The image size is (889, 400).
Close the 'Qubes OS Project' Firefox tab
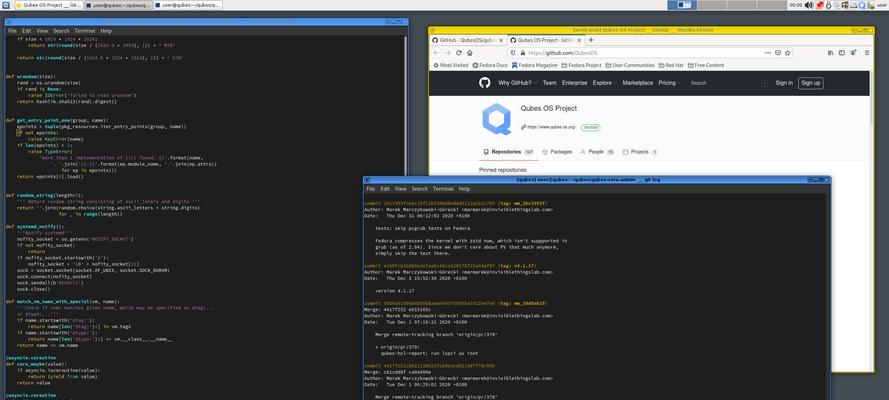tap(578, 40)
